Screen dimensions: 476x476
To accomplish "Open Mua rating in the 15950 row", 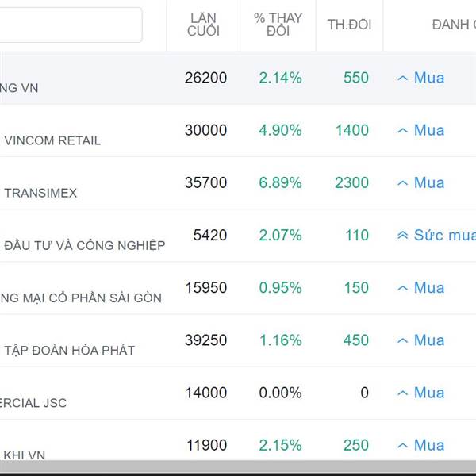I will click(x=429, y=288).
